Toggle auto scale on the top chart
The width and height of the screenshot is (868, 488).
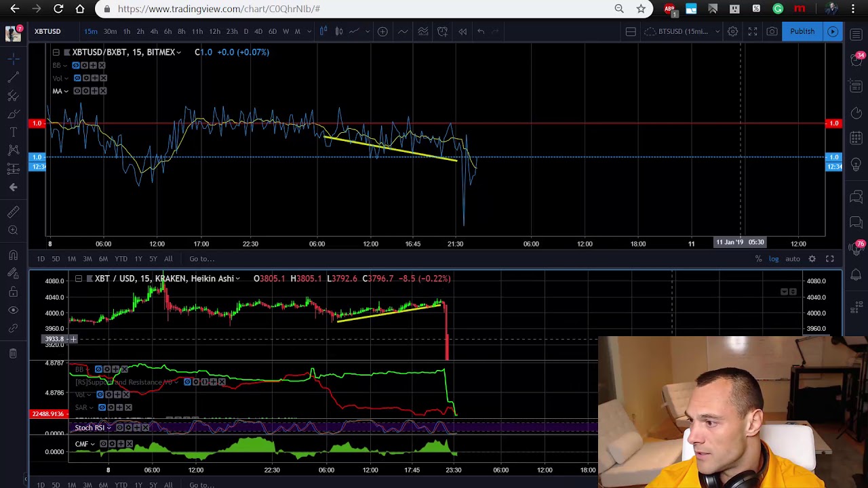point(793,258)
